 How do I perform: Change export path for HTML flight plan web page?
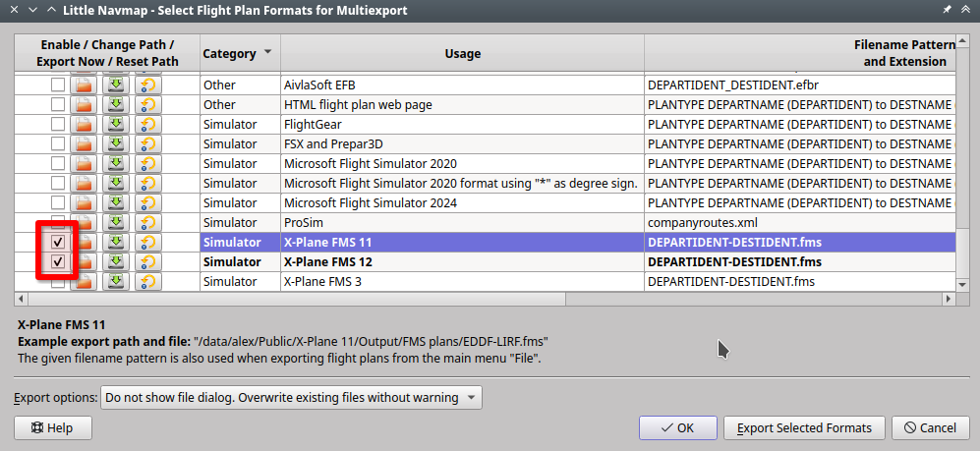coord(84,104)
